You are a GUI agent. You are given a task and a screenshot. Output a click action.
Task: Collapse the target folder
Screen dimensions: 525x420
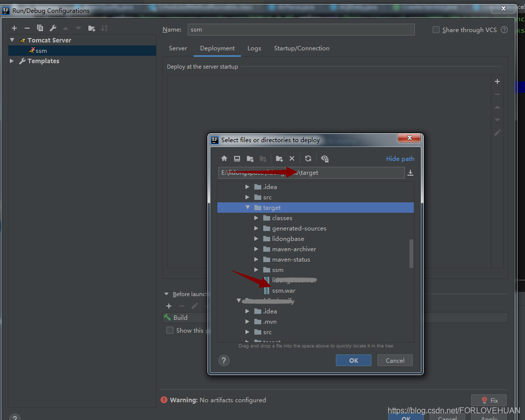tap(247, 207)
